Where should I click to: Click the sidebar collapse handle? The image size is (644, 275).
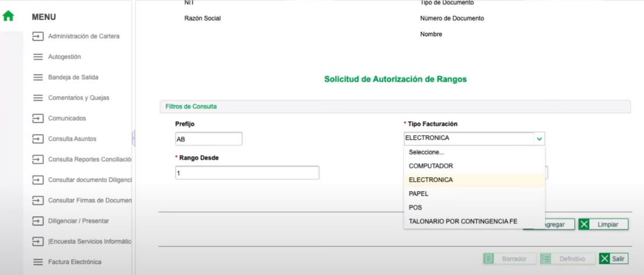[134, 138]
